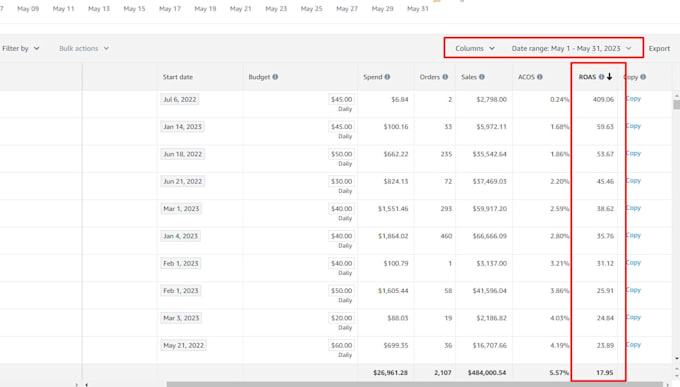Click the ACOS column info icon

click(x=539, y=77)
